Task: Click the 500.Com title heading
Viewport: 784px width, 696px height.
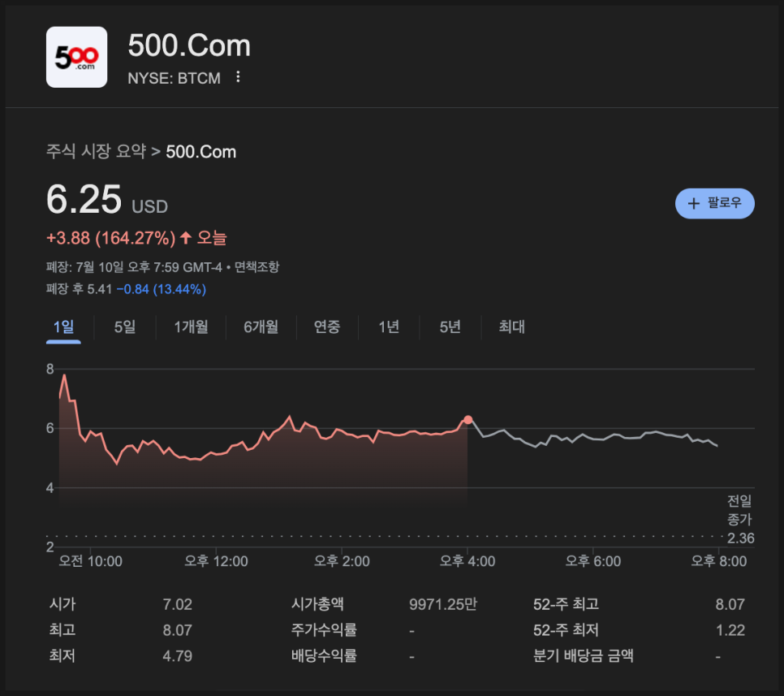Action: pos(189,45)
